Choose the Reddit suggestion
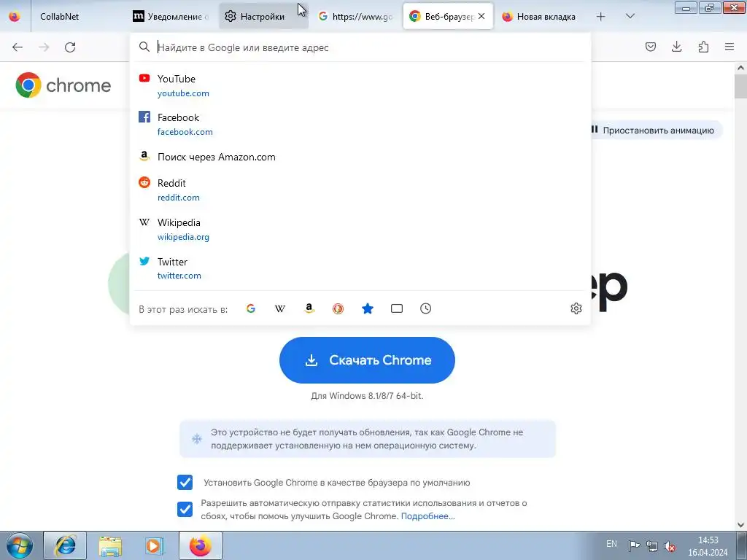 point(360,190)
